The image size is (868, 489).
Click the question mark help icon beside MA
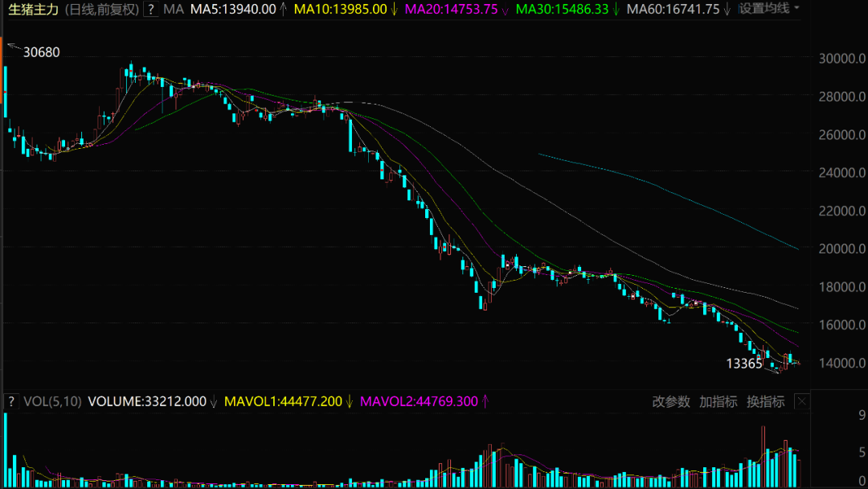(150, 9)
